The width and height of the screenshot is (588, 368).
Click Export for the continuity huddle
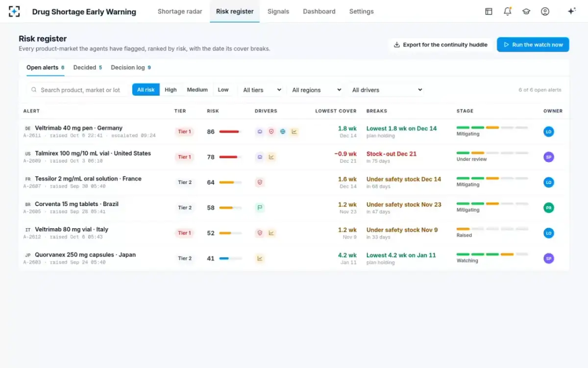(x=441, y=45)
